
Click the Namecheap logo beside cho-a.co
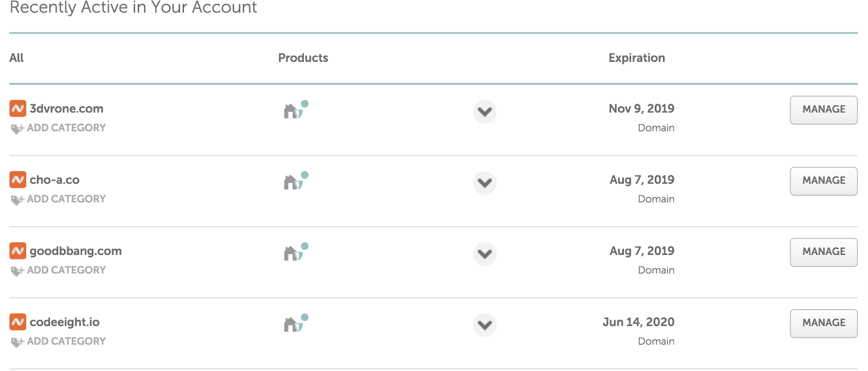pos(18,180)
